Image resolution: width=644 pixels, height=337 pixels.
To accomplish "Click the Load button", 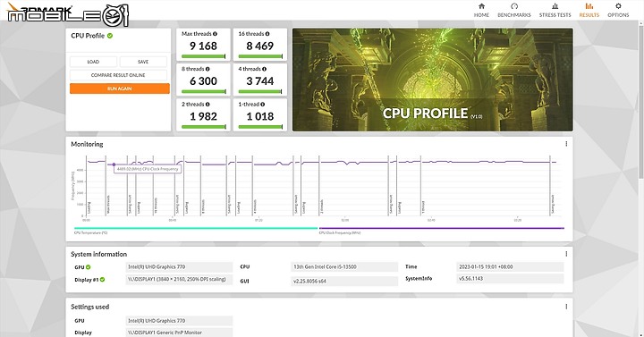I will click(x=93, y=62).
